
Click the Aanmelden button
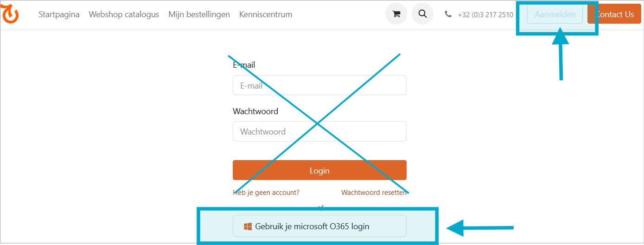(x=555, y=14)
